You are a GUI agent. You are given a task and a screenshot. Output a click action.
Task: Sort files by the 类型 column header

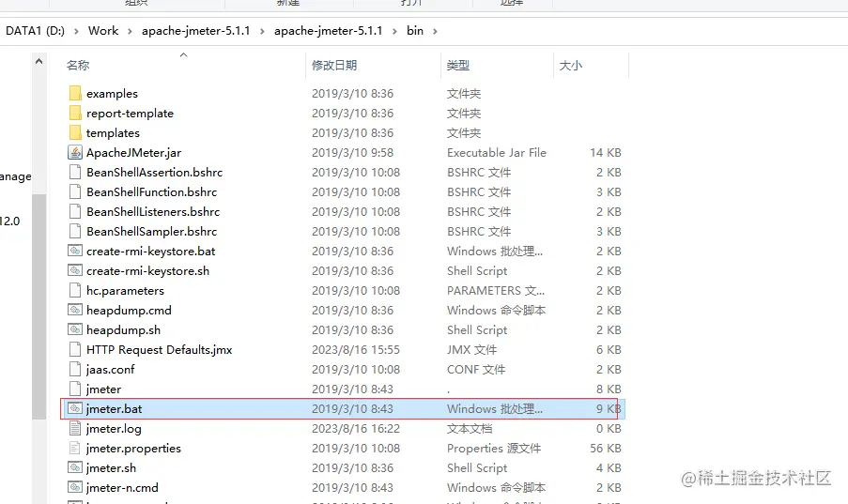[458, 66]
